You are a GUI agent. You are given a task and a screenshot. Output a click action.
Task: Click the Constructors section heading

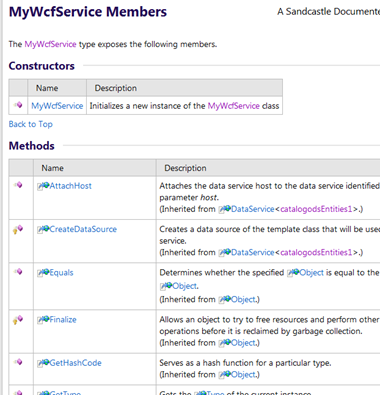(x=42, y=66)
